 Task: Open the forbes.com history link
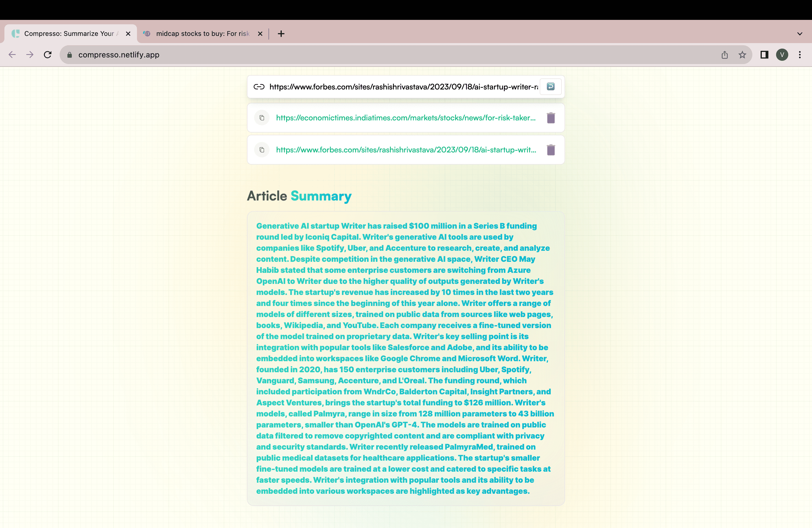pyautogui.click(x=406, y=150)
